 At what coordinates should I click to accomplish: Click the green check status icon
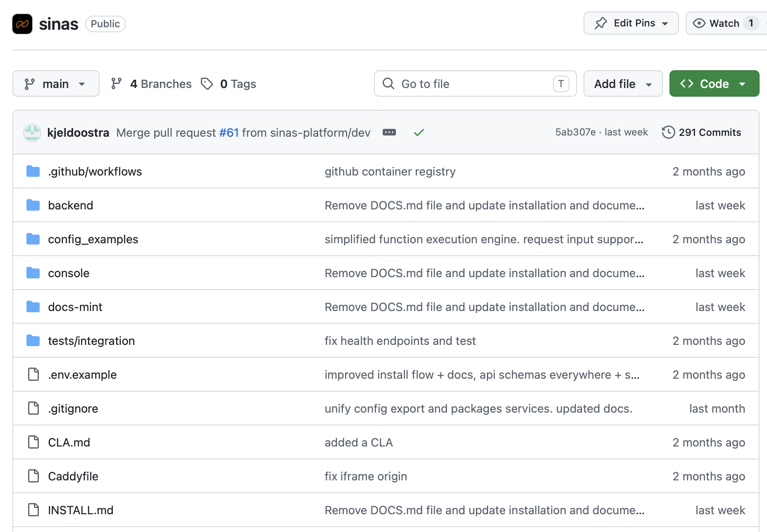coord(419,133)
